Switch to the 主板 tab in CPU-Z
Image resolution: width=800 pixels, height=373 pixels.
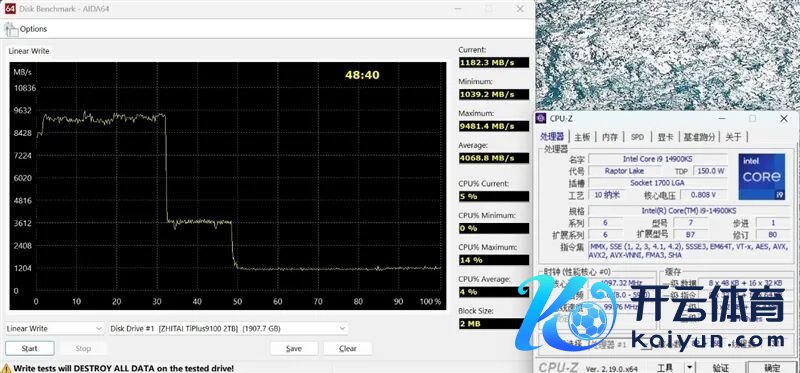point(582,137)
